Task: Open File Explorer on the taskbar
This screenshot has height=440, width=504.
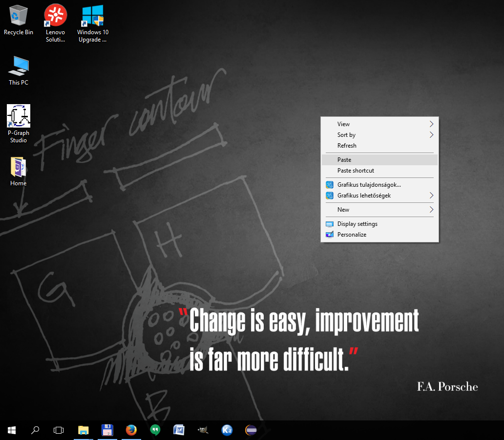Action: (x=83, y=430)
